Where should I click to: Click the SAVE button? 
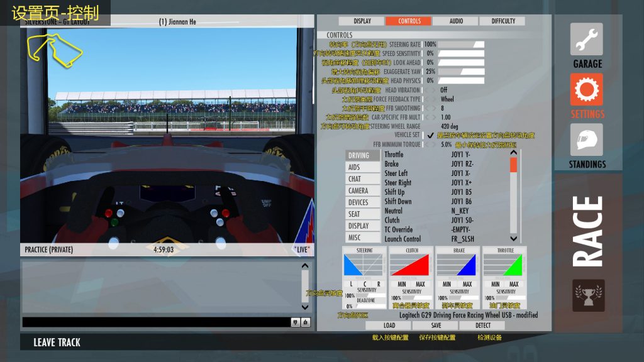coord(436,326)
